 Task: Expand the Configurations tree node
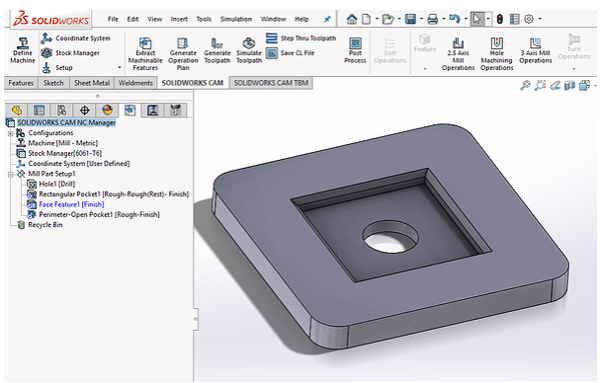11,133
